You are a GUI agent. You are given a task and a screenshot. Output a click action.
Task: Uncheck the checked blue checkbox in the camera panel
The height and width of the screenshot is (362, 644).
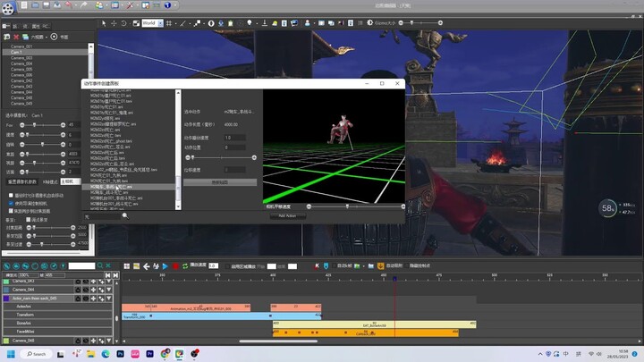tap(11, 203)
